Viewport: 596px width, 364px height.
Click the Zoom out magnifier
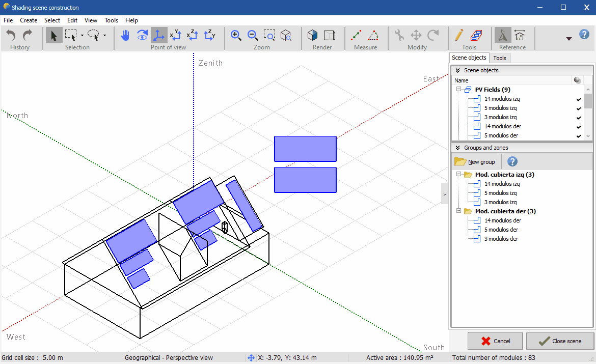[253, 35]
